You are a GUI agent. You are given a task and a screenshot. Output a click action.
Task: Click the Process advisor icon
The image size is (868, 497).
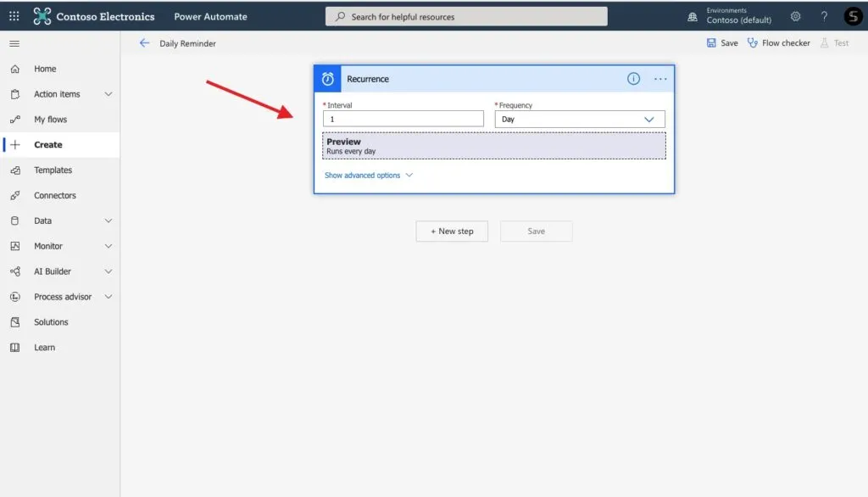(15, 297)
